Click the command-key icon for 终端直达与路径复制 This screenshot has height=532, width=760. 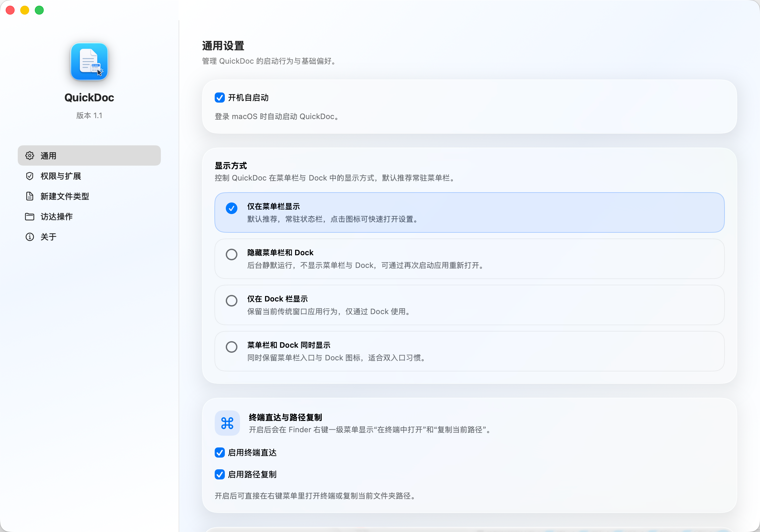click(227, 423)
